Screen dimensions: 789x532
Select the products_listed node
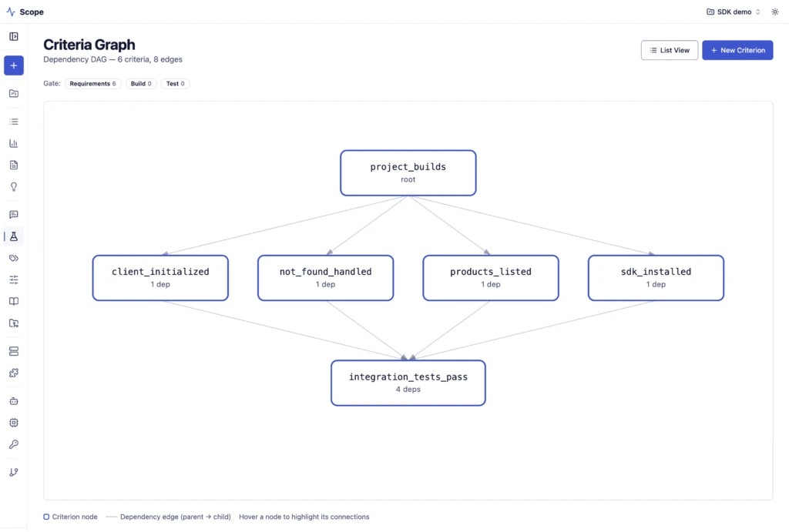pos(491,278)
